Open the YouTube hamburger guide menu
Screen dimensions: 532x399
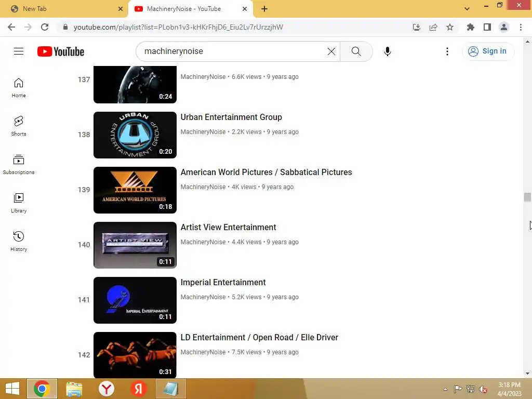point(19,51)
